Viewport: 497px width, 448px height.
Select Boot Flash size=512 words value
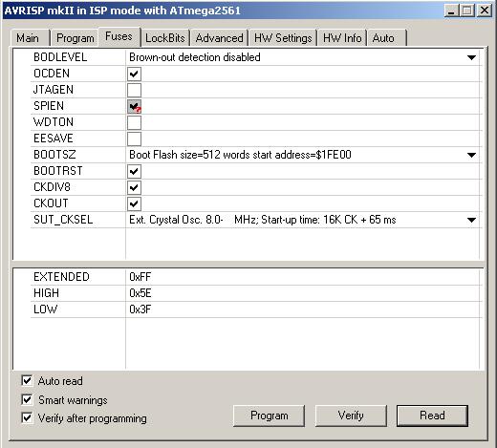click(240, 155)
